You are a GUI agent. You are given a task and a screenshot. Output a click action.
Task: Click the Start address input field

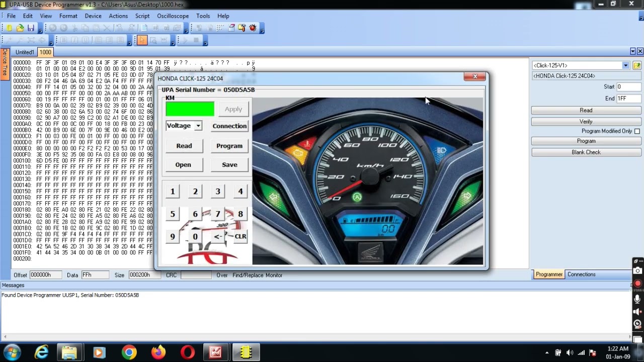coord(628,87)
